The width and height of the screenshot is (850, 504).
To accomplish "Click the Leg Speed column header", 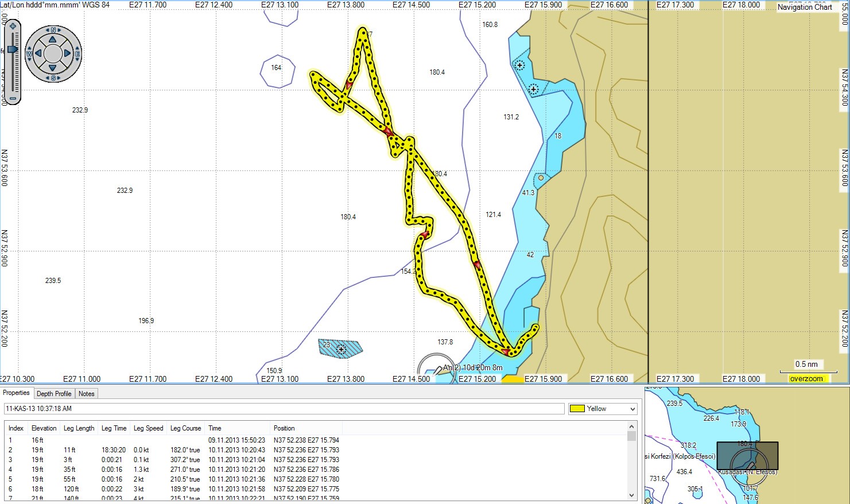I will click(x=148, y=428).
